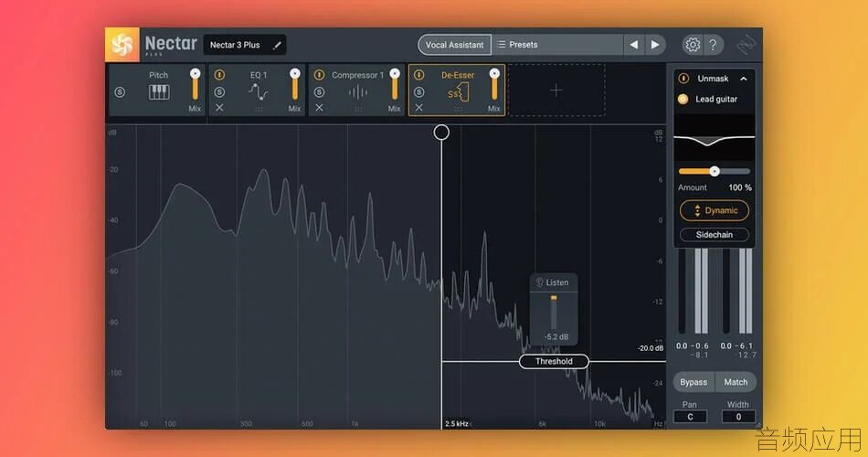Go to next preset arrow

tap(655, 44)
